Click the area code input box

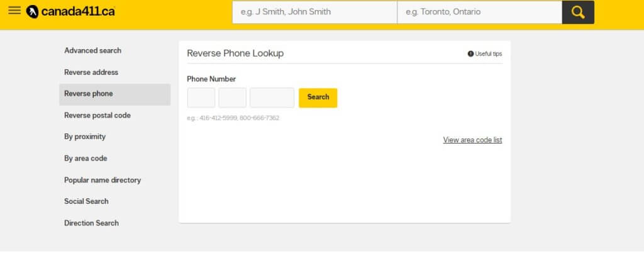201,98
